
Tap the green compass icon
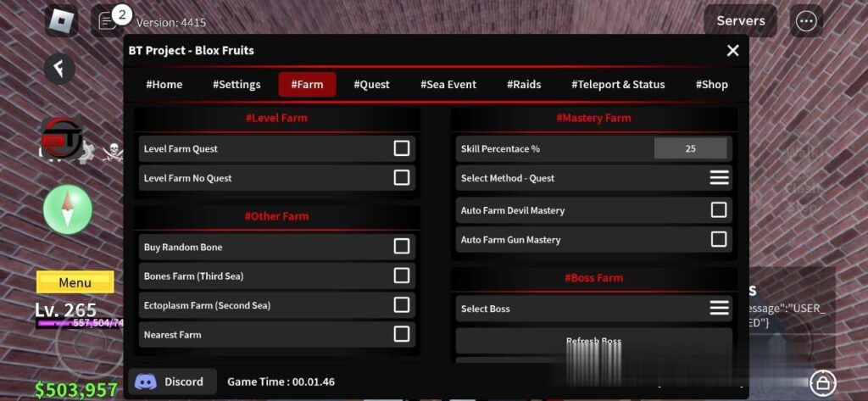[68, 209]
